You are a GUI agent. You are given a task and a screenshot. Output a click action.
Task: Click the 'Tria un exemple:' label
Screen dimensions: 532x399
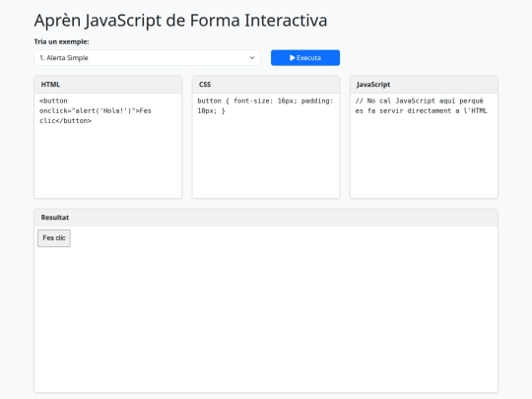(61, 41)
